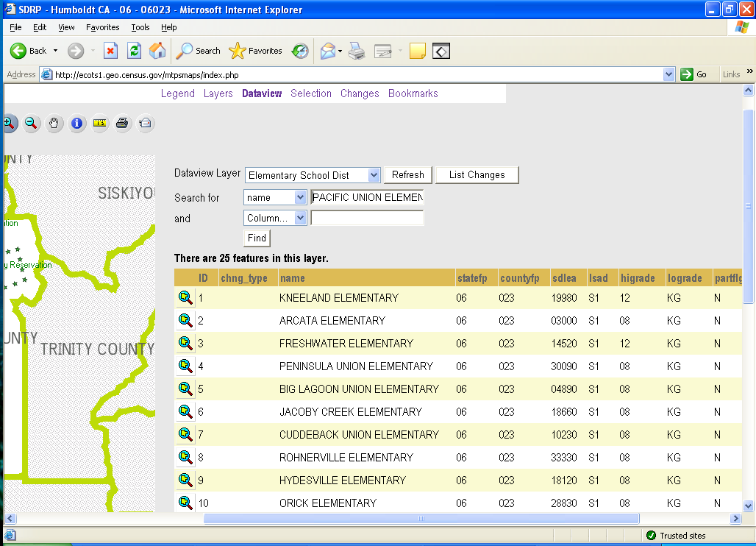Click the browser Home icon

coord(157,51)
